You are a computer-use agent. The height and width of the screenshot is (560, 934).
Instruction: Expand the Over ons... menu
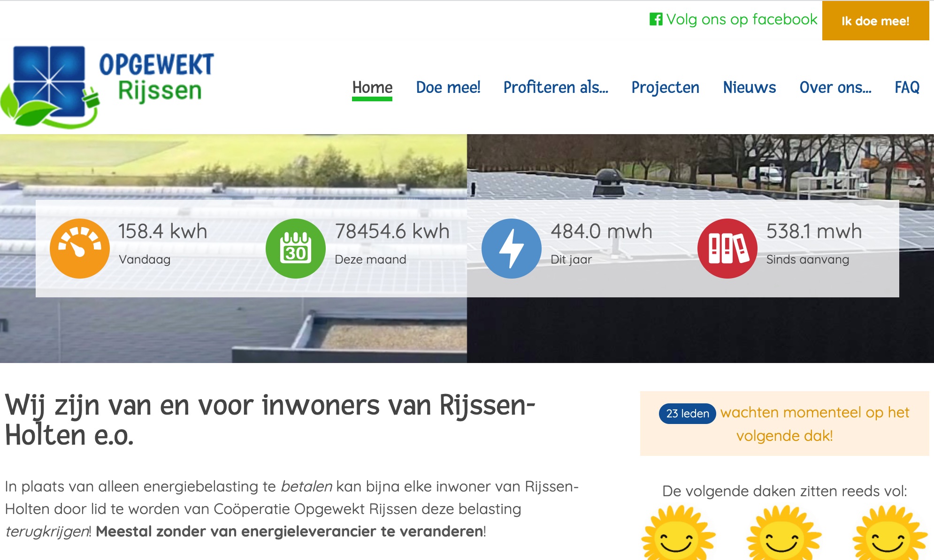[835, 88]
